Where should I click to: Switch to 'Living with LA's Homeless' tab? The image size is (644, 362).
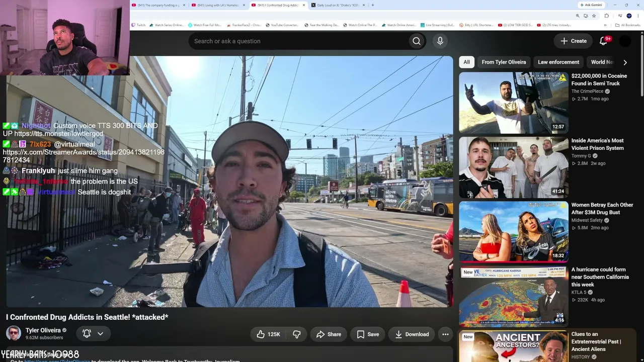tap(219, 5)
